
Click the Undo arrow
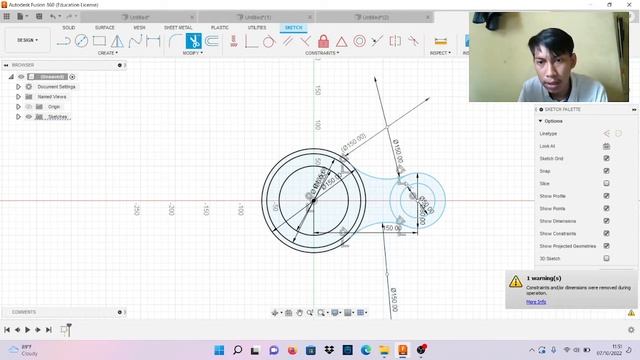click(53, 16)
